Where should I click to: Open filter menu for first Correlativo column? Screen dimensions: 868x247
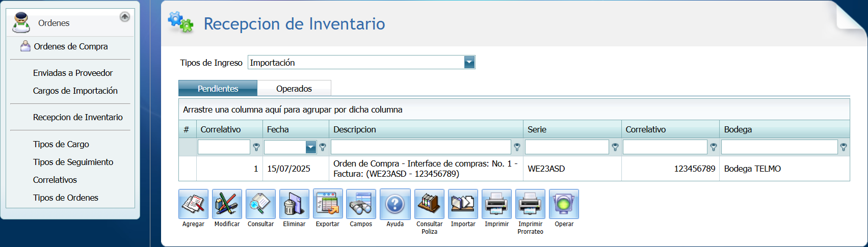(256, 147)
